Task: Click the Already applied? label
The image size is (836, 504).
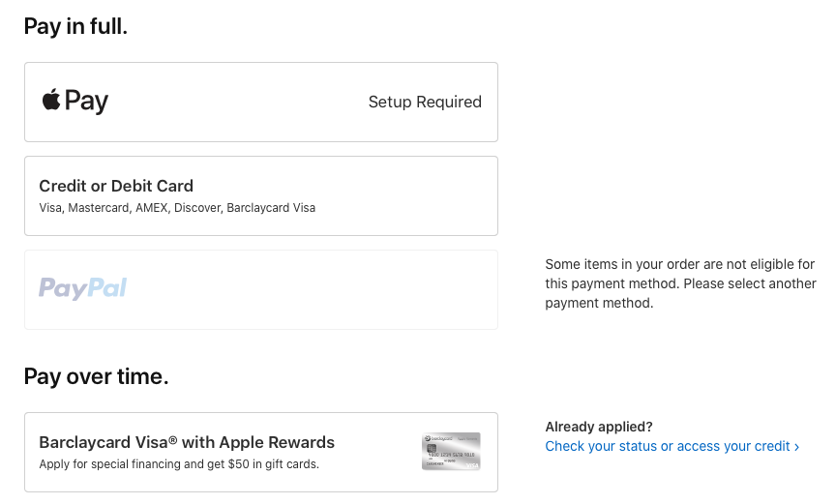Action: tap(599, 427)
